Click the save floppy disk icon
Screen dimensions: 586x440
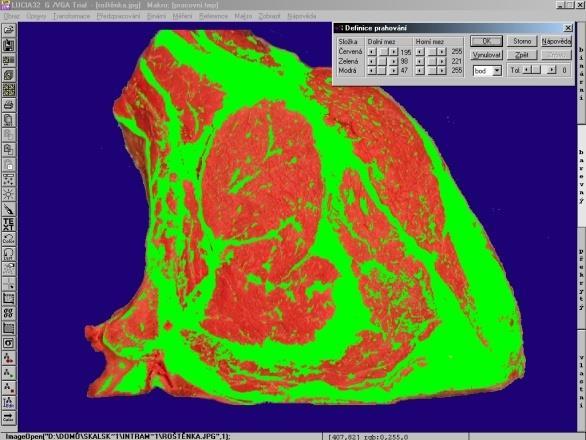pos(9,45)
